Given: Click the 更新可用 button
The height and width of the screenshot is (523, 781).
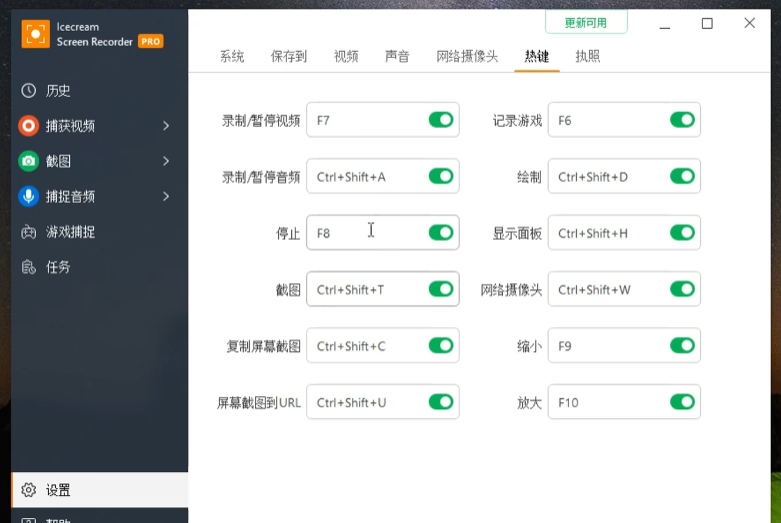Looking at the screenshot, I should (x=586, y=22).
